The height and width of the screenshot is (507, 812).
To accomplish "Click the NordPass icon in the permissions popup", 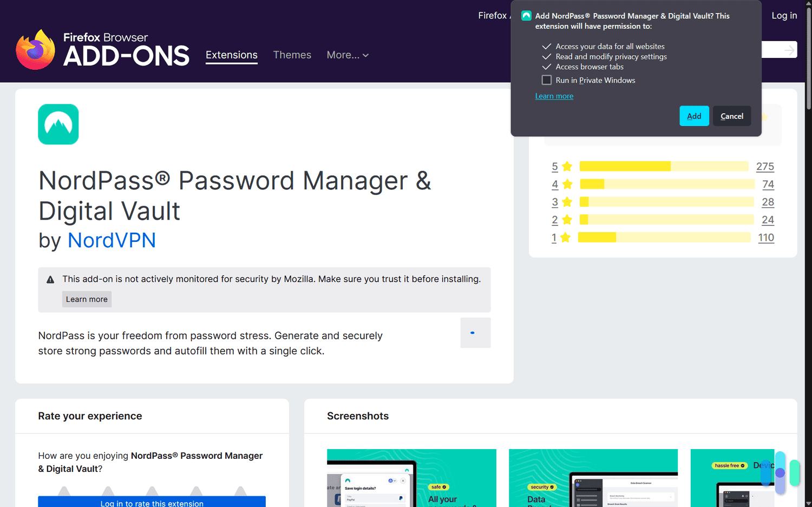I will (x=526, y=16).
